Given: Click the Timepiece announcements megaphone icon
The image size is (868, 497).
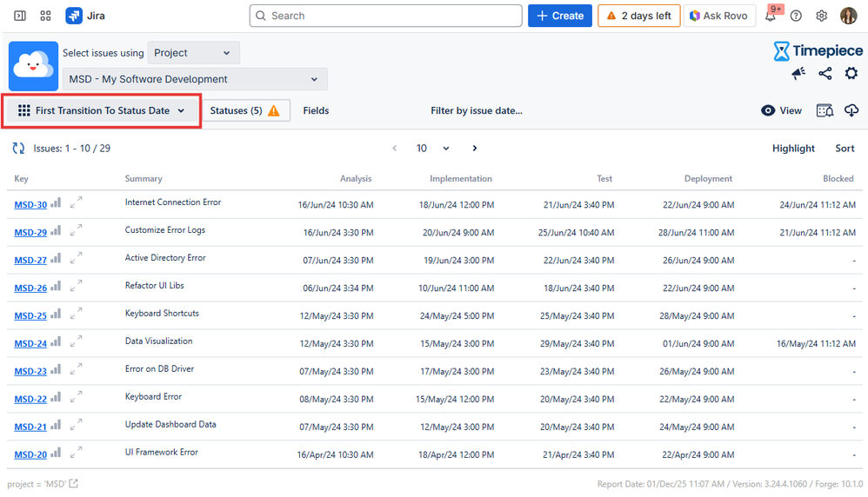Looking at the screenshot, I should click(x=798, y=74).
